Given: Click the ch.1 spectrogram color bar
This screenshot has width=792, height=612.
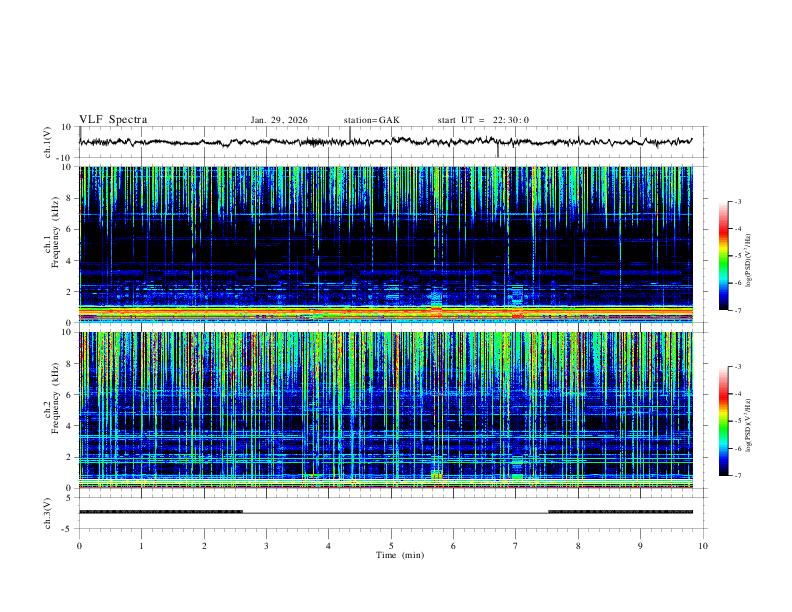Looking at the screenshot, I should [723, 256].
